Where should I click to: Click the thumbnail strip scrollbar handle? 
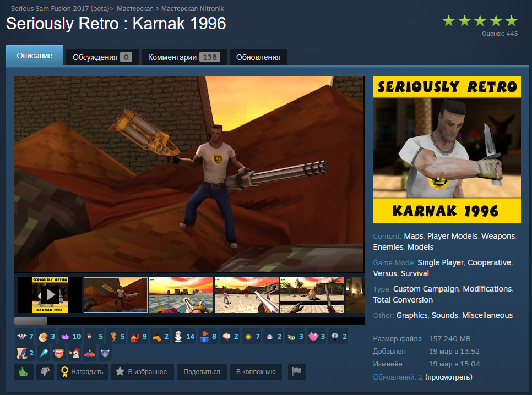(30, 321)
